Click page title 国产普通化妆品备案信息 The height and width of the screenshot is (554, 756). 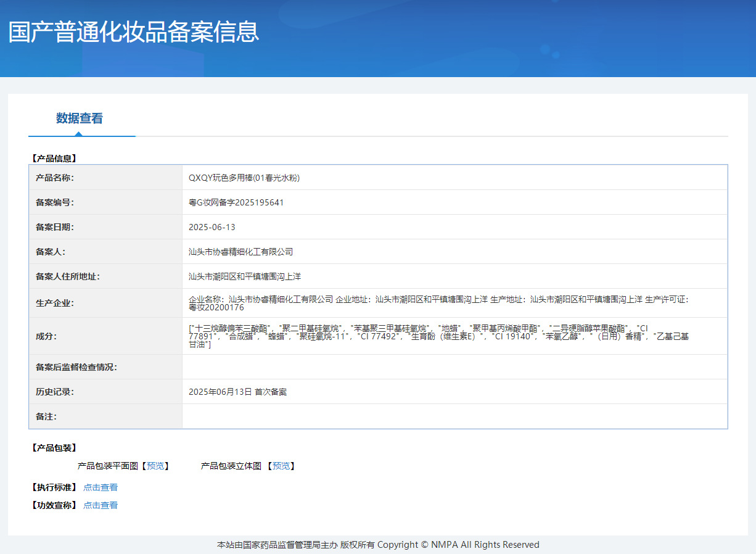pyautogui.click(x=134, y=32)
